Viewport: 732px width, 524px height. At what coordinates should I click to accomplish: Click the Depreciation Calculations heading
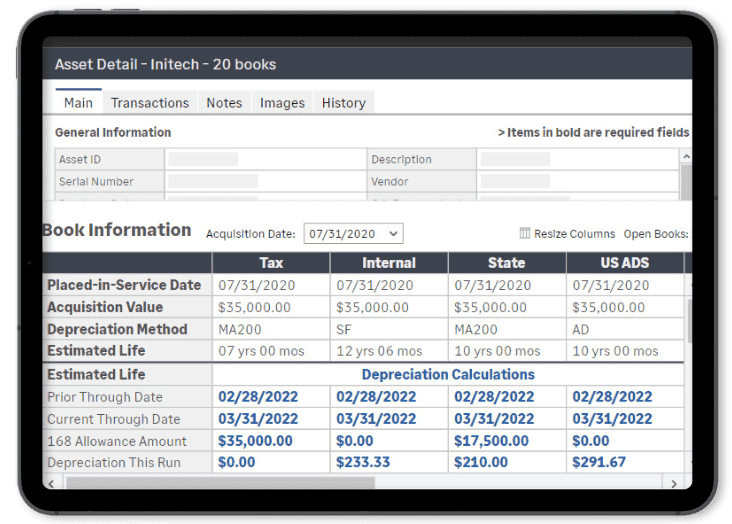448,374
